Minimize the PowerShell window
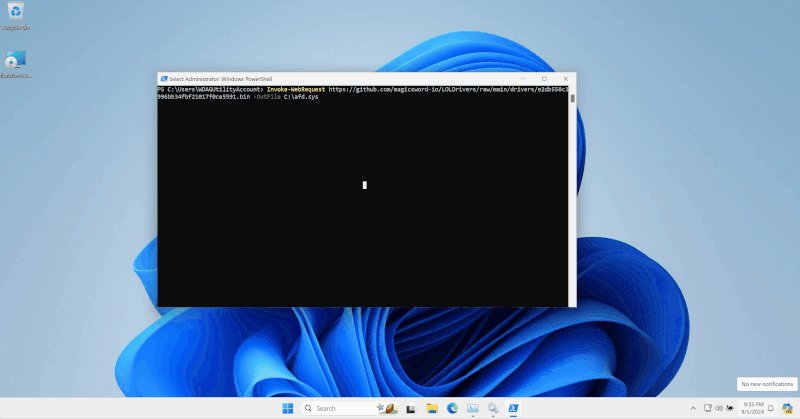Viewport: 800px width, 419px height. (x=523, y=79)
